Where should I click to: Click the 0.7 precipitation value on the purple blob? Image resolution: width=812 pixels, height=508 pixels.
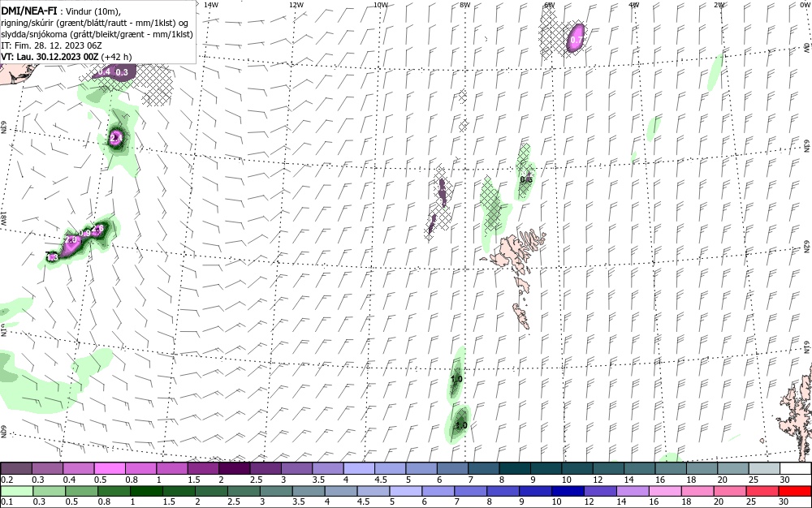[577, 39]
